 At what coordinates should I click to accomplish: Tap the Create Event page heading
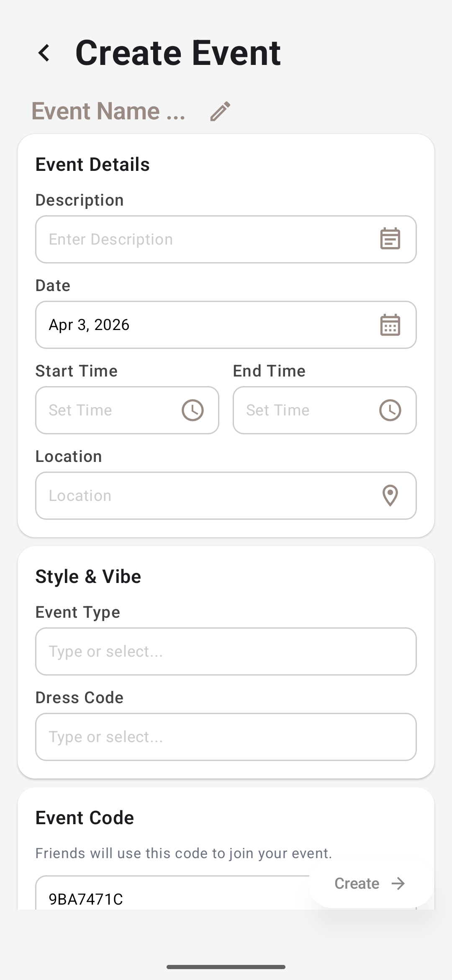(x=178, y=53)
